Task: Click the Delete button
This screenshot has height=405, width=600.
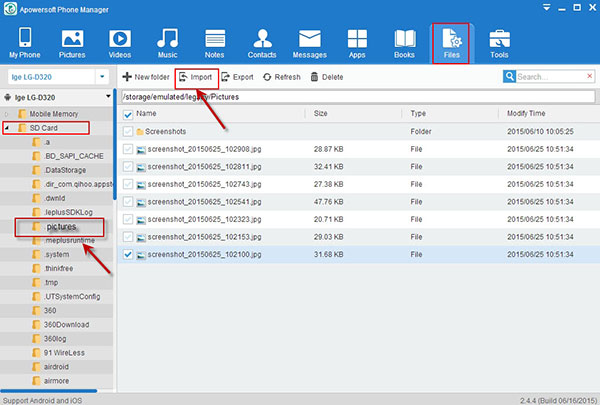Action: tap(326, 77)
